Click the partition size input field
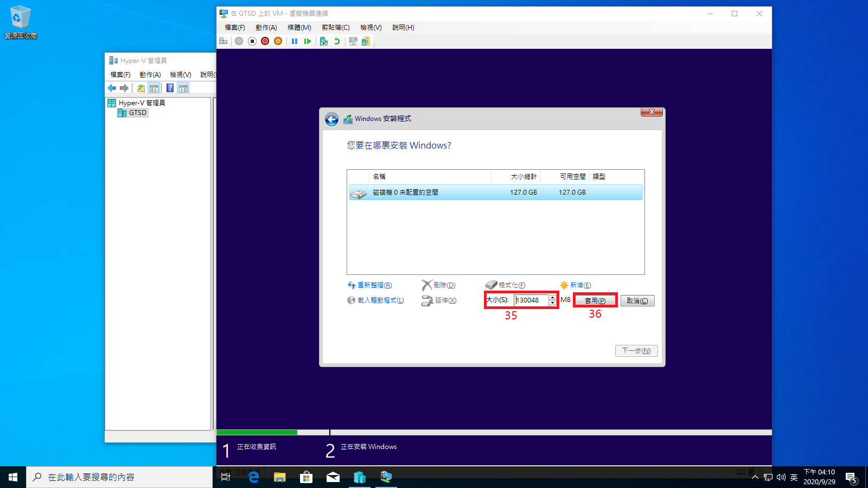Screen dimensions: 868x488 pos(531,300)
